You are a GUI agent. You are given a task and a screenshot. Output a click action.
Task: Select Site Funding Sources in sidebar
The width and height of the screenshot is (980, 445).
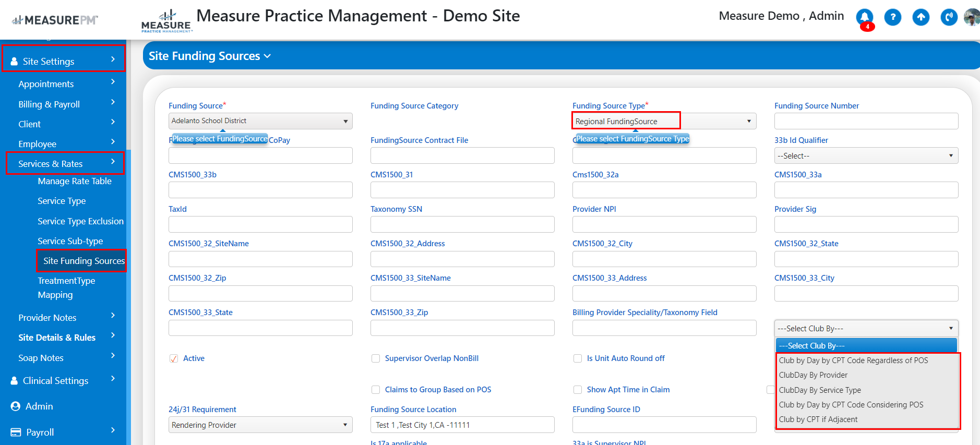point(84,261)
